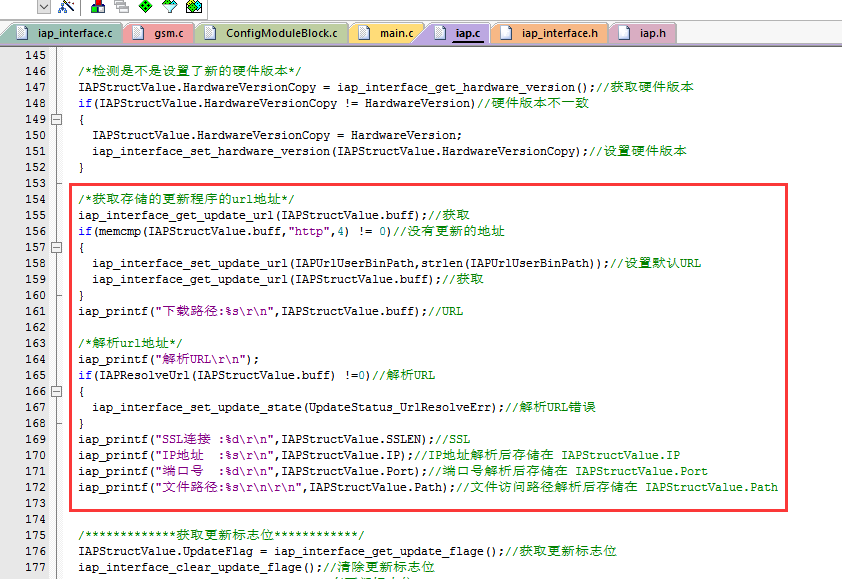Click iap_interface_get_hardware_version() on line 147
This screenshot has width=842, height=579.
click(x=463, y=87)
